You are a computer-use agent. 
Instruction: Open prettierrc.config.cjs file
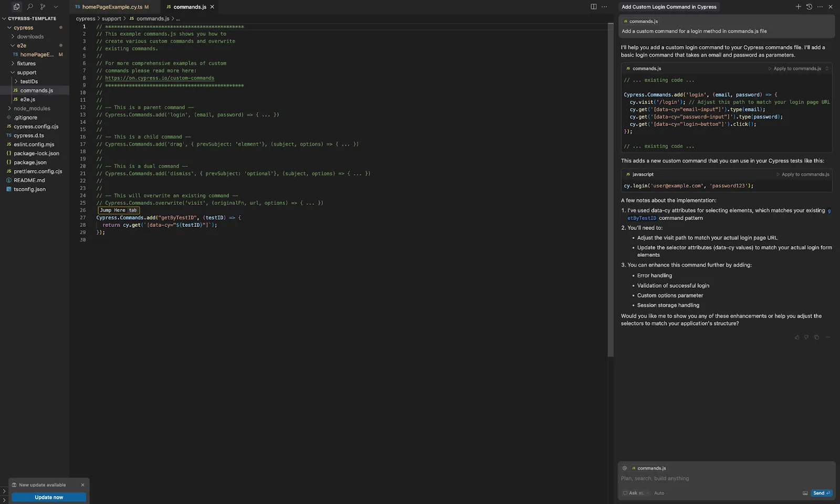click(35, 171)
